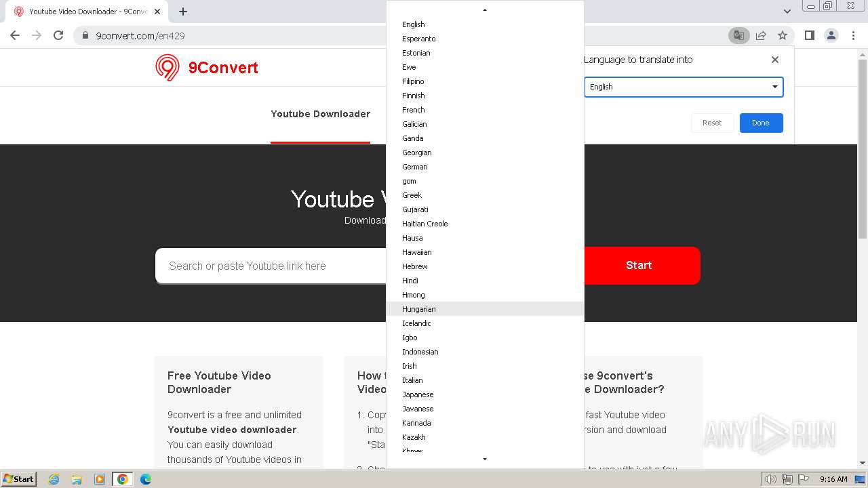Pick French in the language list
Viewport: 868px width, 488px height.
(x=485, y=110)
